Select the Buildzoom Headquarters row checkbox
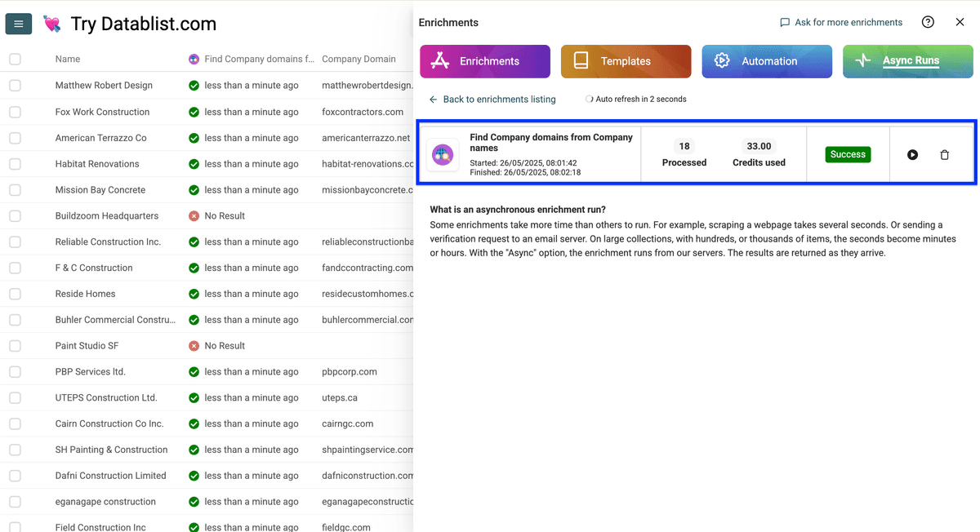Viewport: 980px width, 532px height. point(15,216)
